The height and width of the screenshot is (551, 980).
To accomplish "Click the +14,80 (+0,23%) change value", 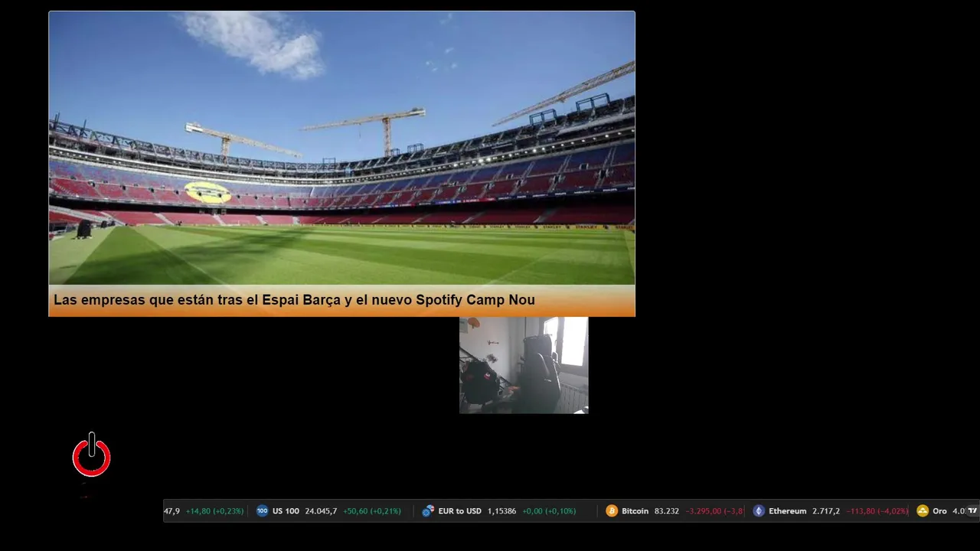I will coord(214,511).
